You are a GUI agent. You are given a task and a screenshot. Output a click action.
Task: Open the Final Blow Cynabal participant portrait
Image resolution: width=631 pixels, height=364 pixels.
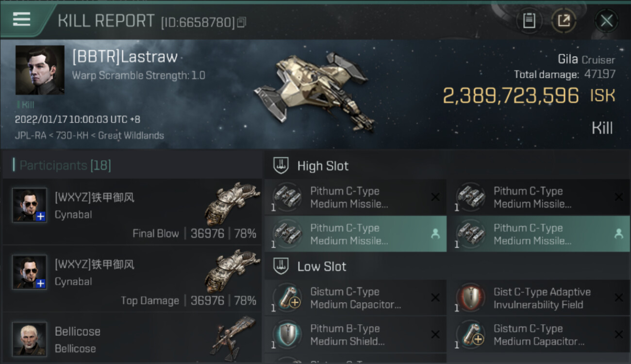point(30,205)
